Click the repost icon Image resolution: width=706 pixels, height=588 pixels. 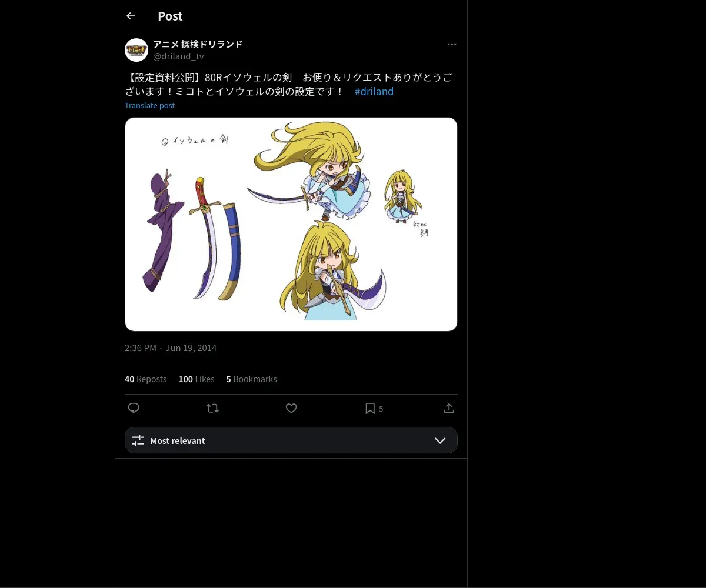point(212,408)
